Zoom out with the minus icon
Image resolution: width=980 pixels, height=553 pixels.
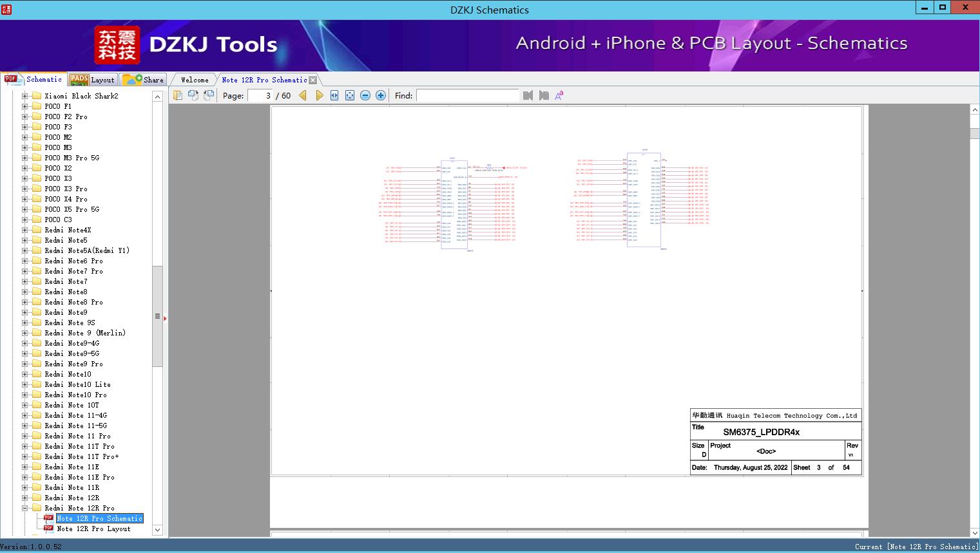(365, 95)
